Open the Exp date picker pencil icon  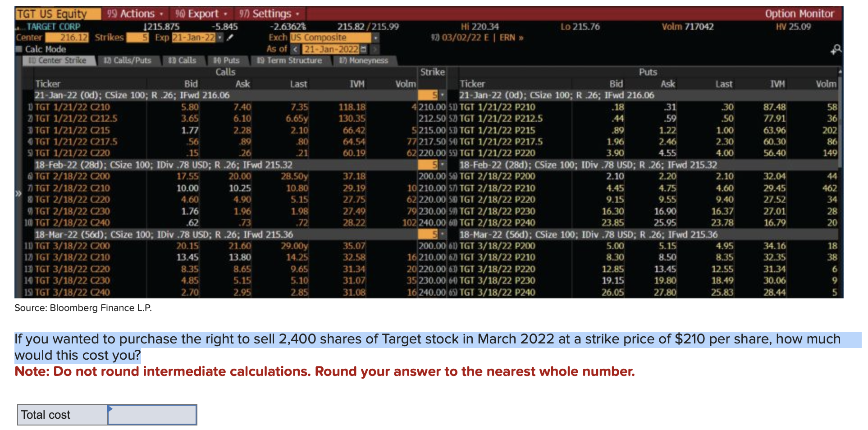231,38
